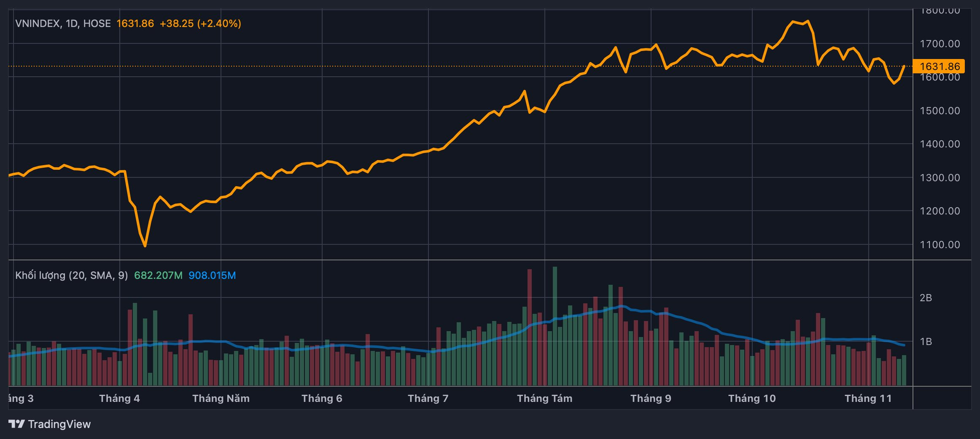The height and width of the screenshot is (439, 980).
Task: Open the Khối lượng (20, SMA, 9) indicator label
Action: click(x=71, y=275)
